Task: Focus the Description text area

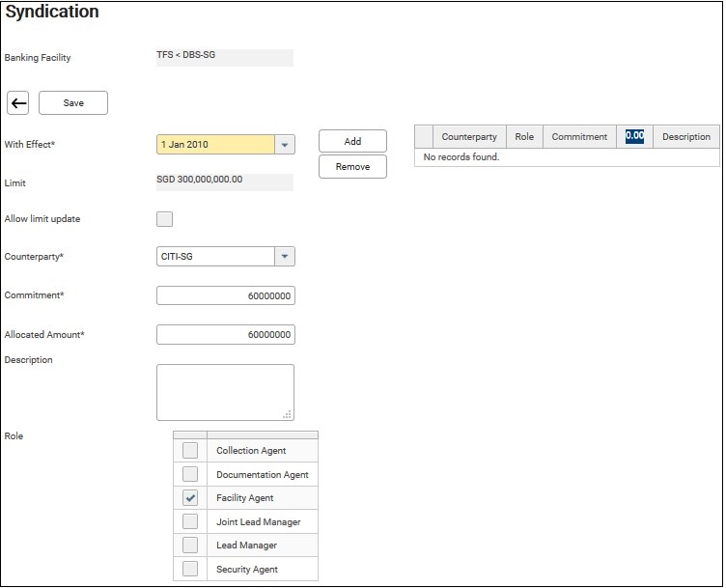Action: (x=225, y=391)
